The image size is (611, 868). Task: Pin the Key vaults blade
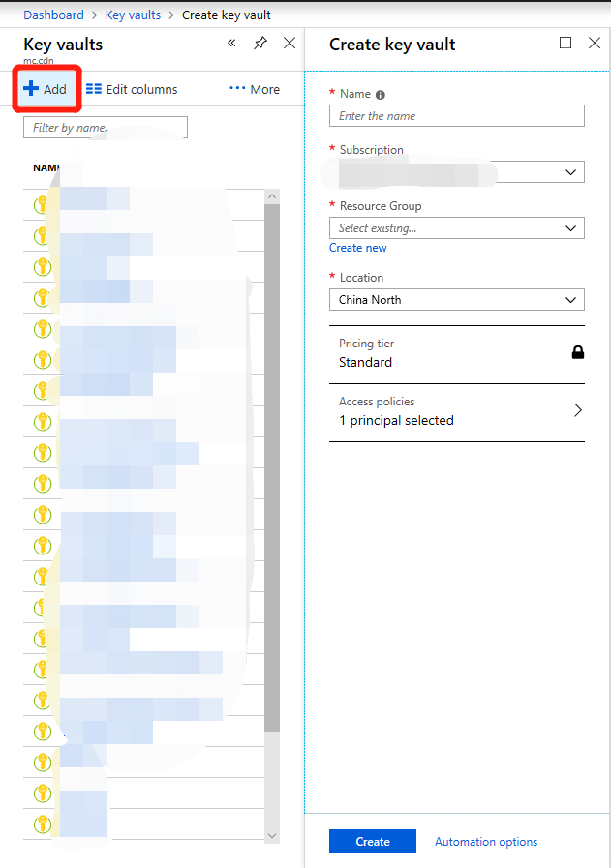260,44
